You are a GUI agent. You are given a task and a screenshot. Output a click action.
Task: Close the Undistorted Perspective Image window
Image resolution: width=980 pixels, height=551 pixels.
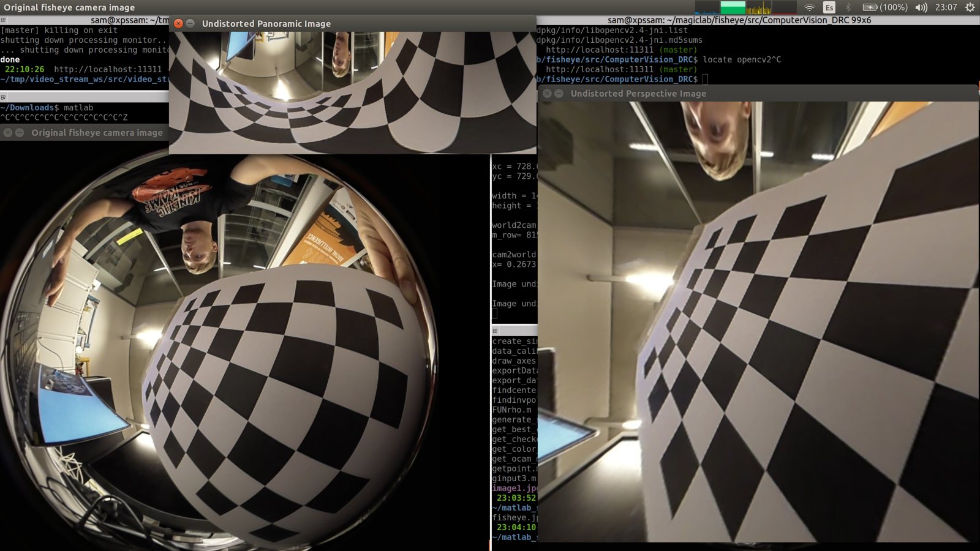547,94
